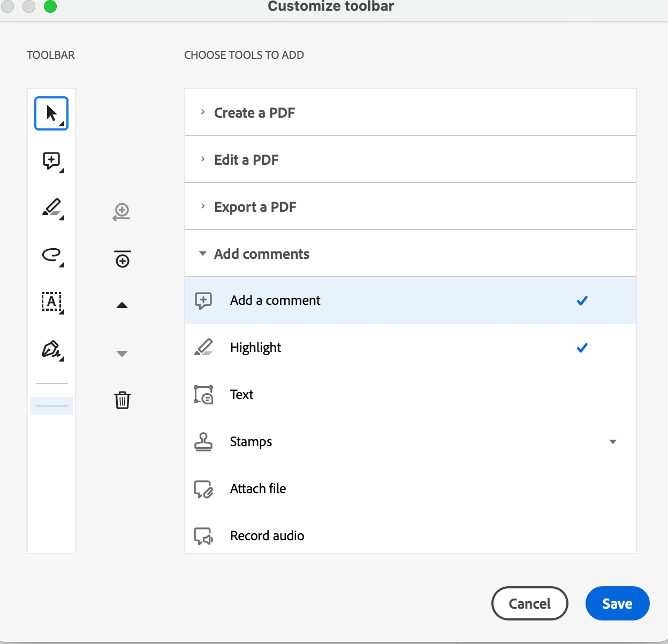668x644 pixels.
Task: Toggle the Add a comment checkmark
Action: coord(582,301)
